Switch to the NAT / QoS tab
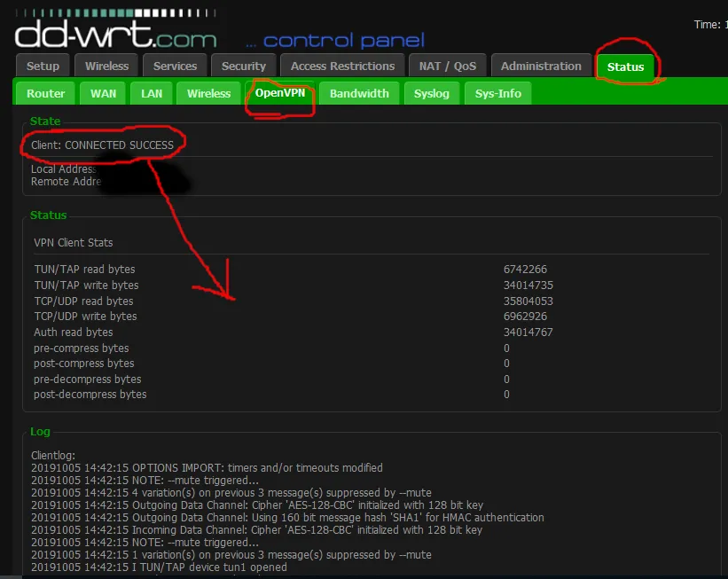Screen dimensions: 728x579 tap(448, 66)
